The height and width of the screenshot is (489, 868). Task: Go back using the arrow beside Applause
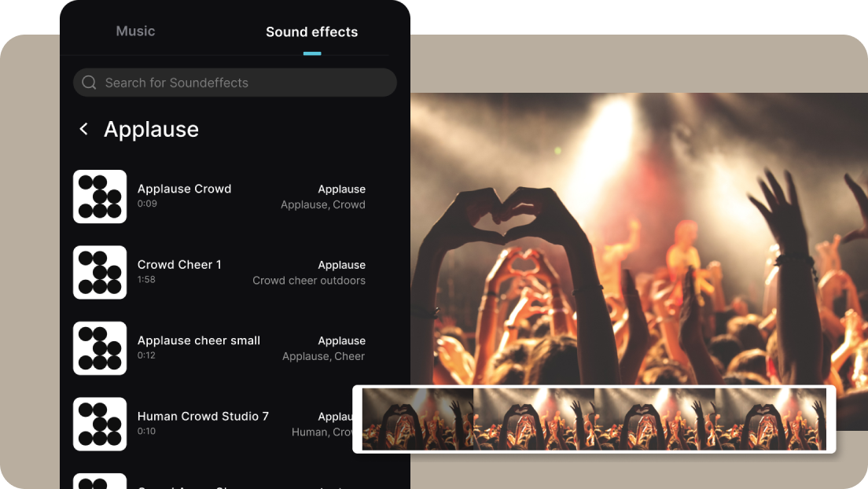(x=83, y=129)
